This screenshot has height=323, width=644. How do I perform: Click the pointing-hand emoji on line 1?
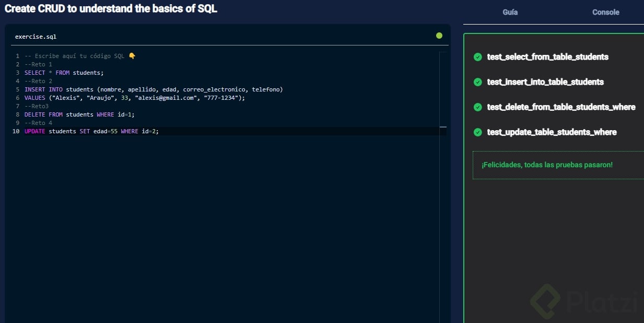(132, 56)
